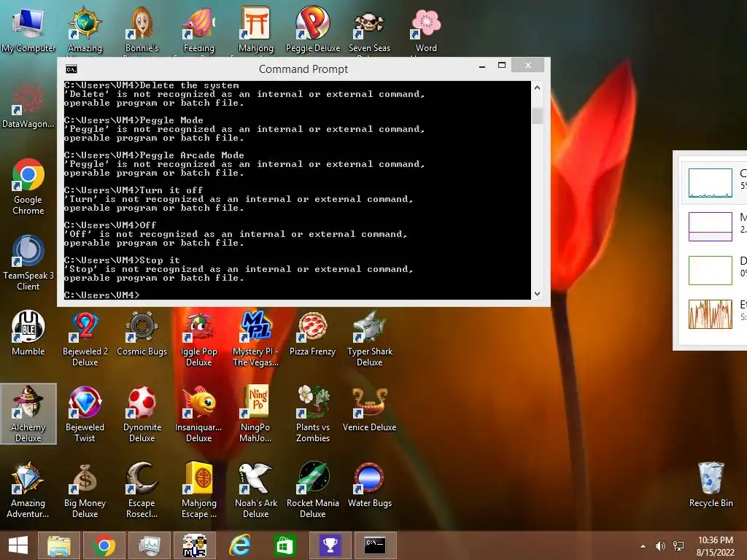747x560 pixels.
Task: Click the NingPo MahJong icon
Action: coord(255,414)
